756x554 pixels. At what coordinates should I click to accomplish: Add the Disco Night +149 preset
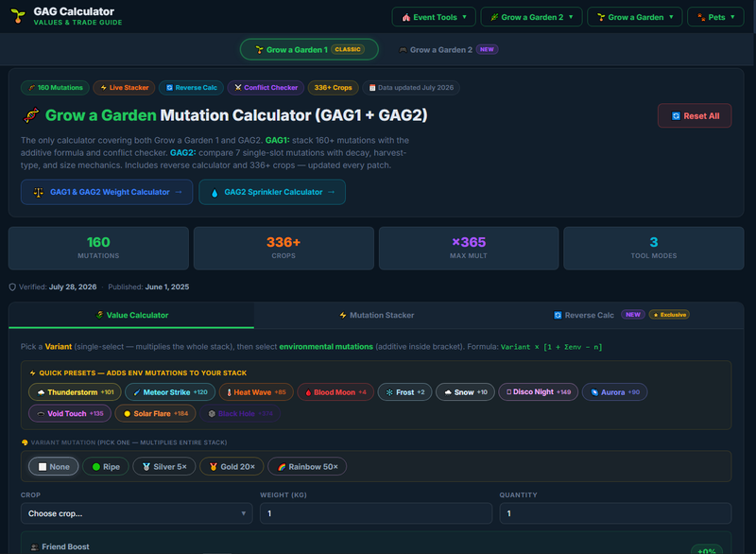pyautogui.click(x=538, y=392)
